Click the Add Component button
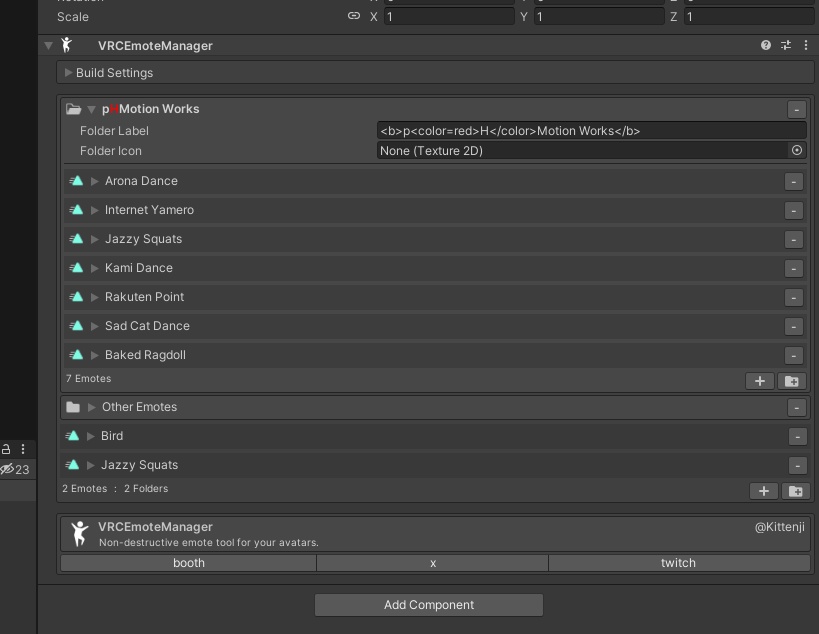The image size is (819, 634). [x=428, y=604]
